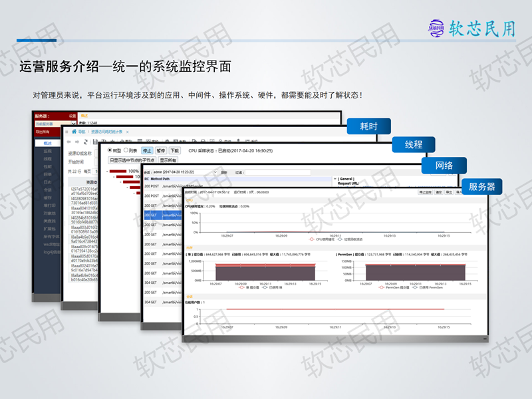Open 线程 in the dark sidebar

pyautogui.click(x=47, y=159)
